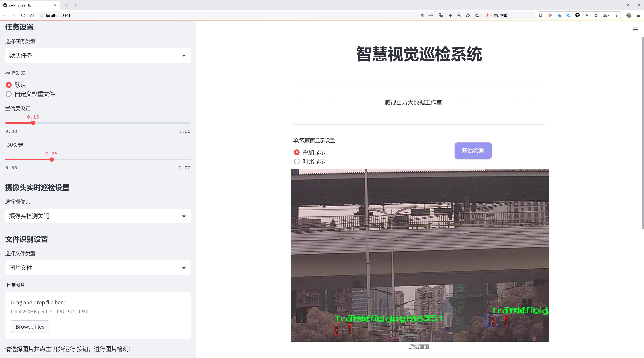
Task: Select the 对比显示 radio option
Action: (297, 161)
